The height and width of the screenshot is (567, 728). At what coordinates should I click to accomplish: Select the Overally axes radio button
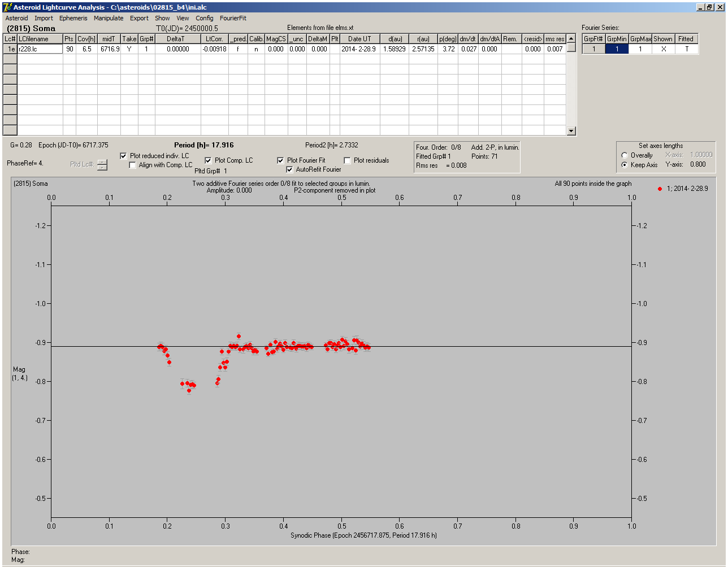625,155
